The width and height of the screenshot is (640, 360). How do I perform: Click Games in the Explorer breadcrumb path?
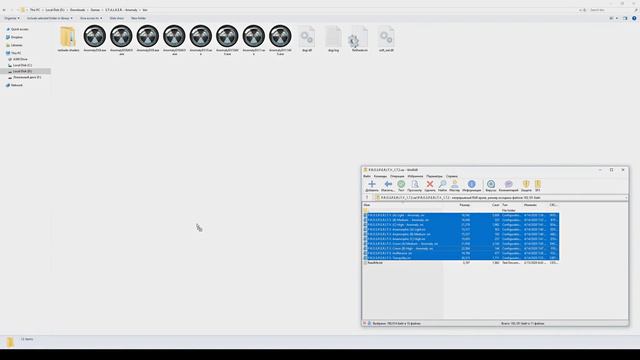coord(95,10)
